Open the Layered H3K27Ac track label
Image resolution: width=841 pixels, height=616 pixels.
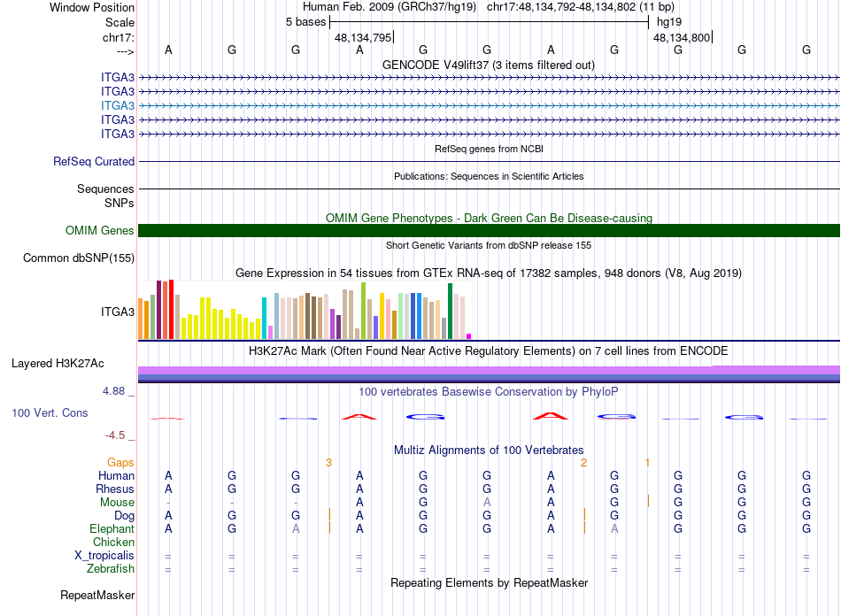tap(58, 364)
